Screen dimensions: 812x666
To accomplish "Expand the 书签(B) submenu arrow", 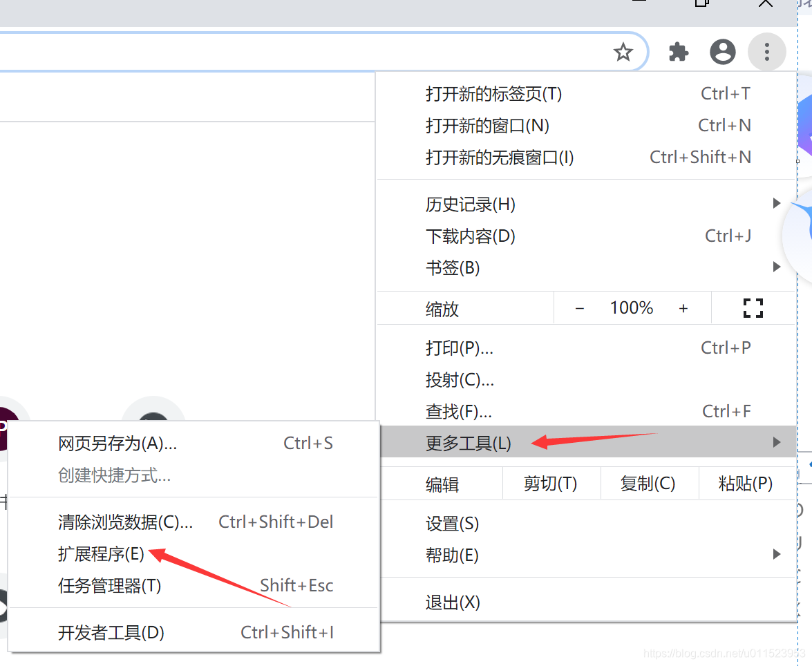I will [x=776, y=267].
